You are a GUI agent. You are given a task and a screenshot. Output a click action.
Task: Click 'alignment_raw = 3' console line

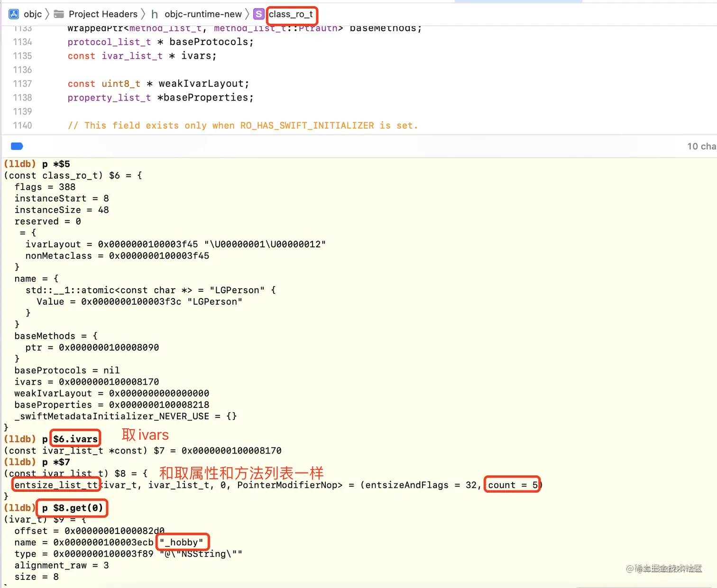[x=62, y=565]
